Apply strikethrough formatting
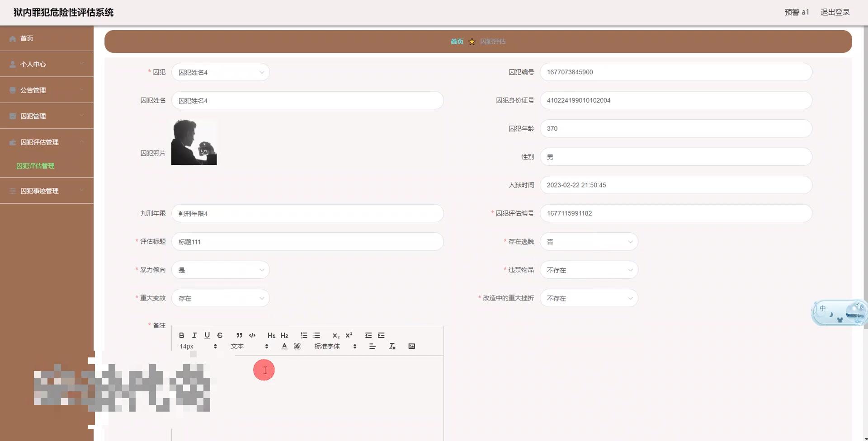 (x=220, y=335)
